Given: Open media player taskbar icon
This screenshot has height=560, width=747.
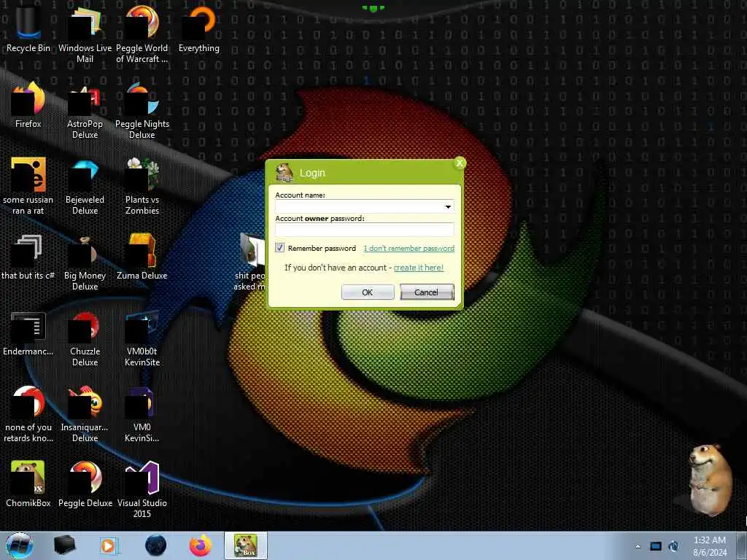Looking at the screenshot, I should pos(109,545).
